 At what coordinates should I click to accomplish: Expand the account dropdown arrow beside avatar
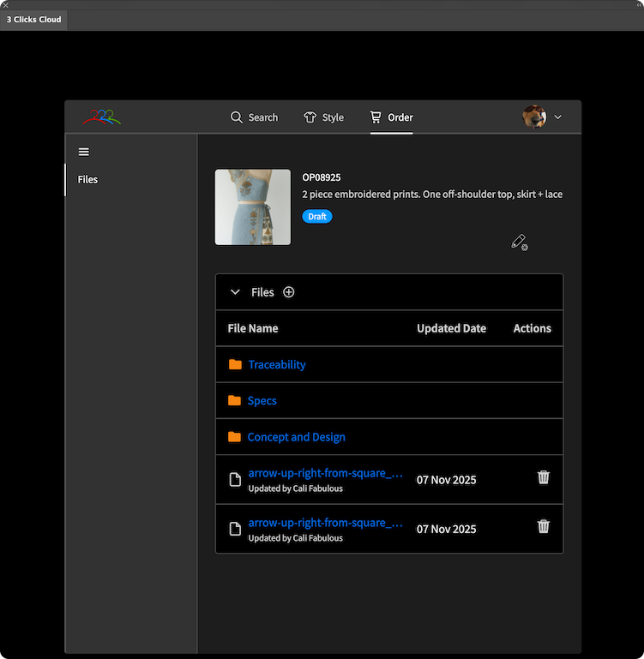pos(558,117)
